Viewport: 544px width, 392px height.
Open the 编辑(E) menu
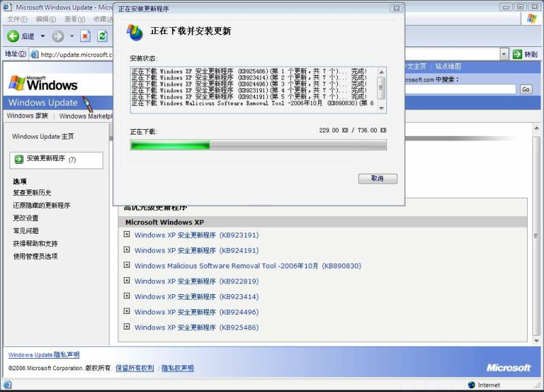[x=46, y=19]
